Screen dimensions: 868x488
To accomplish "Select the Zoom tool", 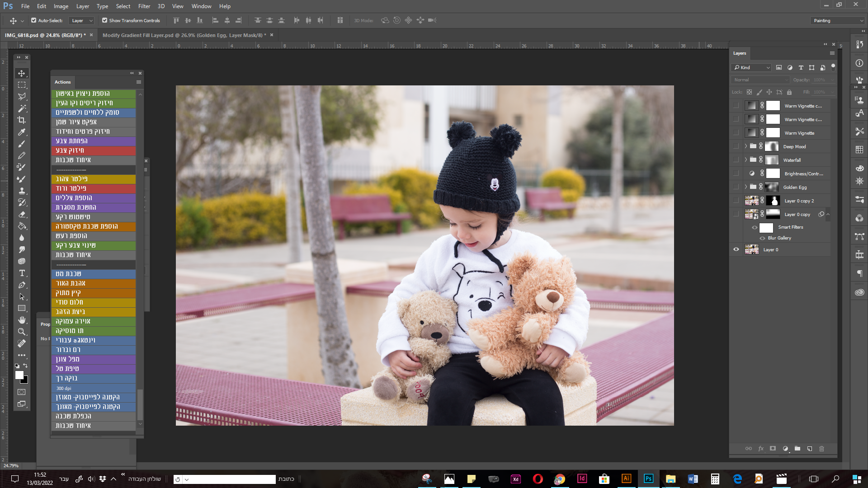I will 21,332.
